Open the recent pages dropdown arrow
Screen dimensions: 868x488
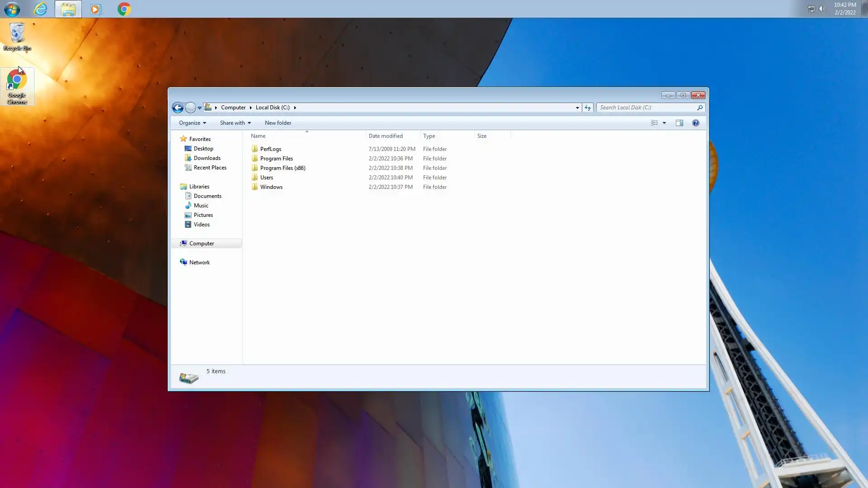199,108
